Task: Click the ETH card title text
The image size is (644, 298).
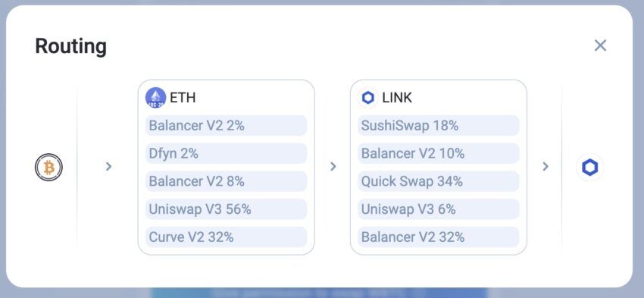Action: click(x=183, y=98)
